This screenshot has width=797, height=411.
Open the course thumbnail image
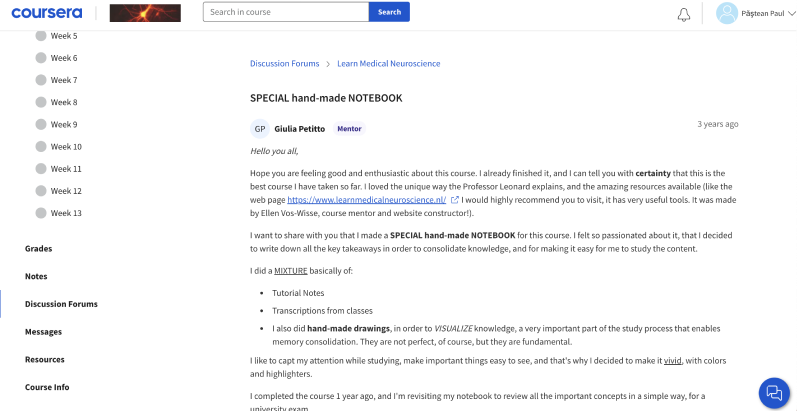(x=145, y=13)
